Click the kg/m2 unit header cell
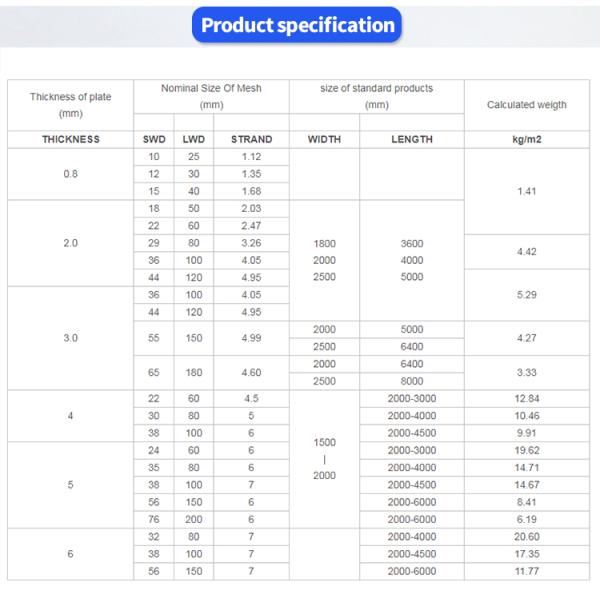This screenshot has height=600, width=600. point(526,140)
